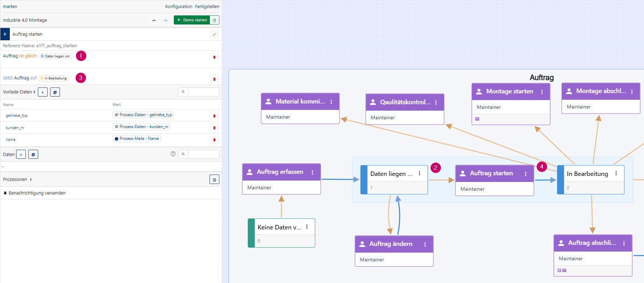Click the mail icon under Montage starten
Screen dimensions: 644x283
(x=477, y=119)
